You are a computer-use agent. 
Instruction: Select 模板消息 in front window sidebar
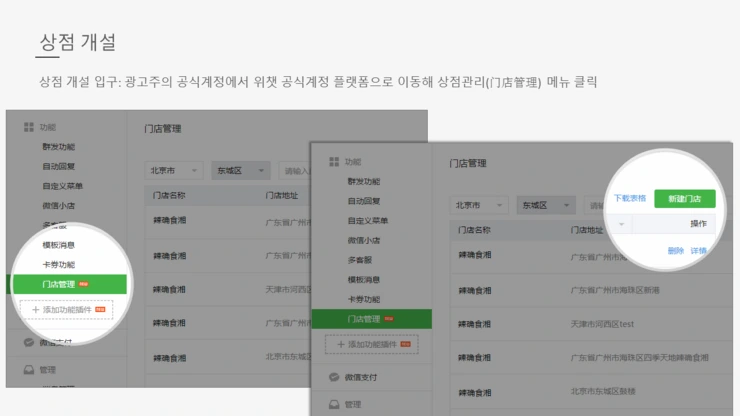363,280
